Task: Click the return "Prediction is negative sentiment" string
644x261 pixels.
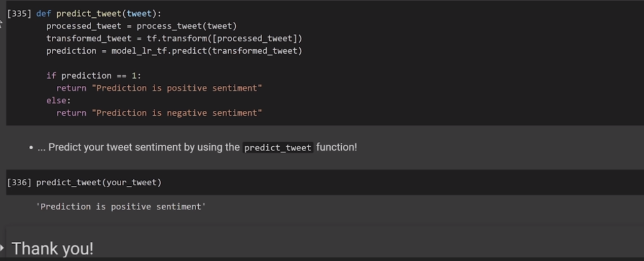Action: coord(176,113)
